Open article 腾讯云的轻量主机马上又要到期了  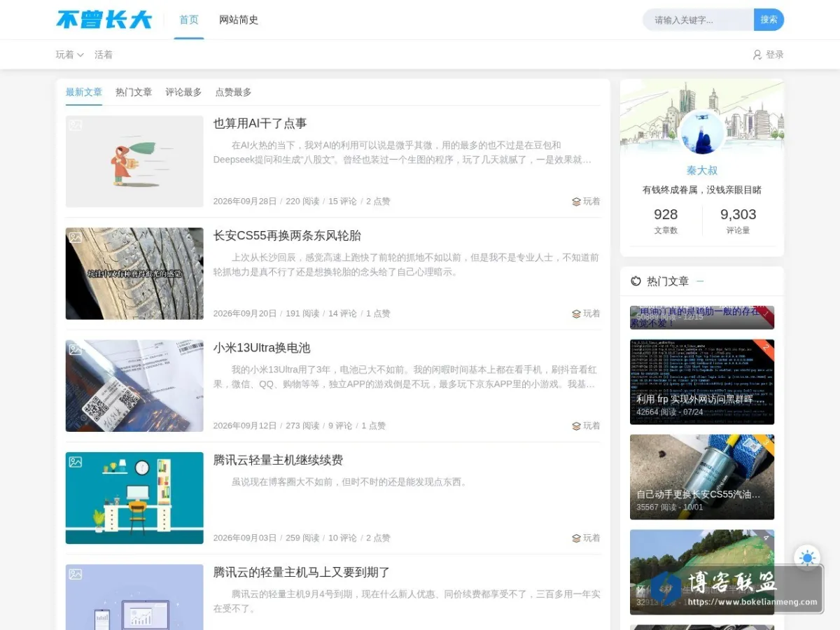302,572
